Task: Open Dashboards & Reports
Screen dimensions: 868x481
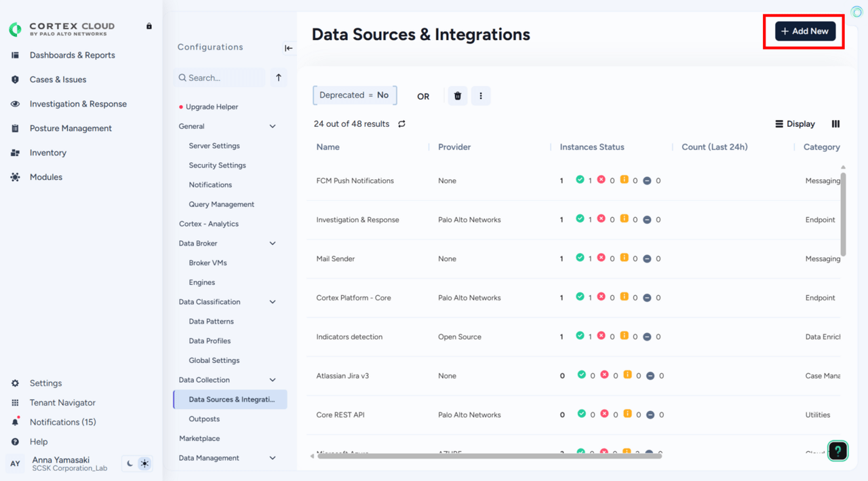Action: pos(72,55)
